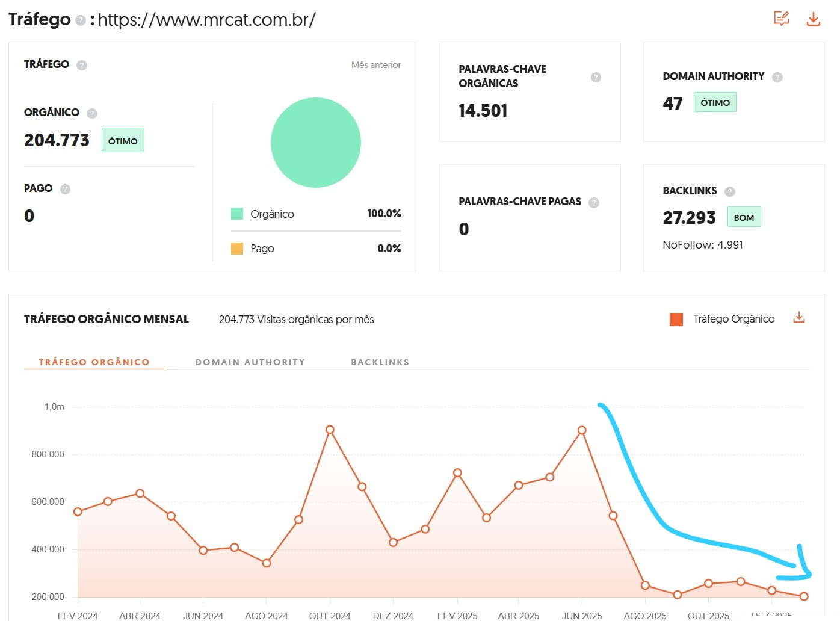Viewport: 840px width, 621px height.
Task: Click the help icon next to PALAVRAS-CHAVE ORGÂNICAS
Action: click(596, 77)
